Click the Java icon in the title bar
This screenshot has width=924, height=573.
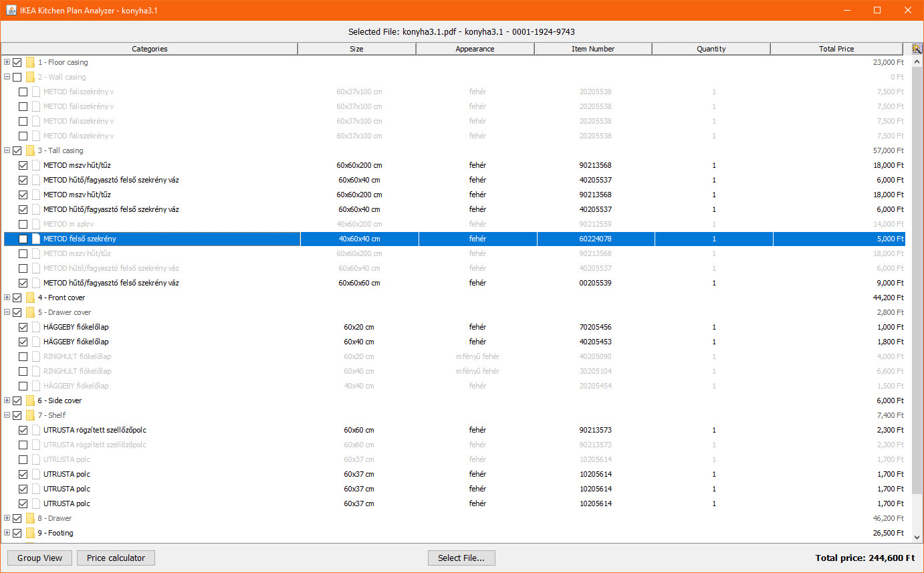click(x=11, y=10)
